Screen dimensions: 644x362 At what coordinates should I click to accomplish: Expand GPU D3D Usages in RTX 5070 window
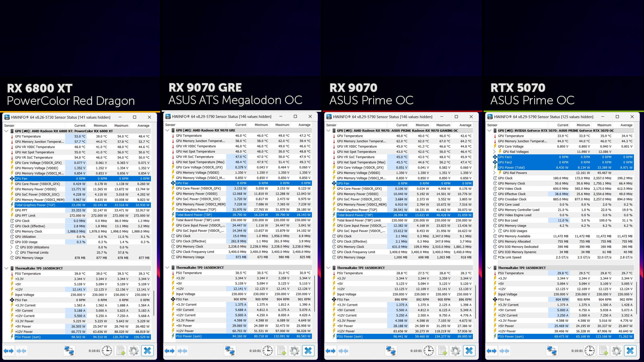coord(495,231)
